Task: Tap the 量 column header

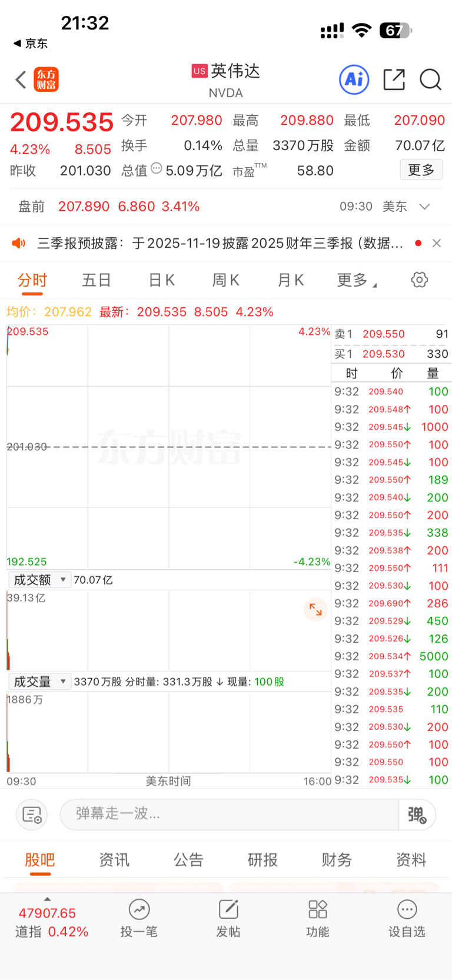Action: (x=433, y=373)
